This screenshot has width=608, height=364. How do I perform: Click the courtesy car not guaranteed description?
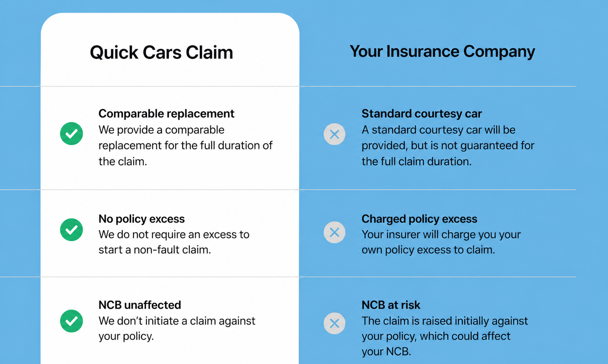[x=448, y=145]
